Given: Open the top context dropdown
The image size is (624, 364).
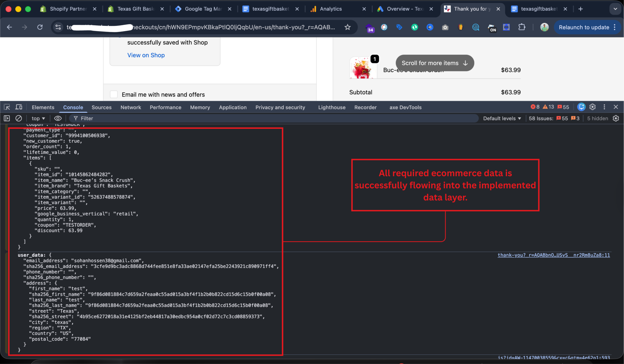Looking at the screenshot, I should pyautogui.click(x=38, y=118).
